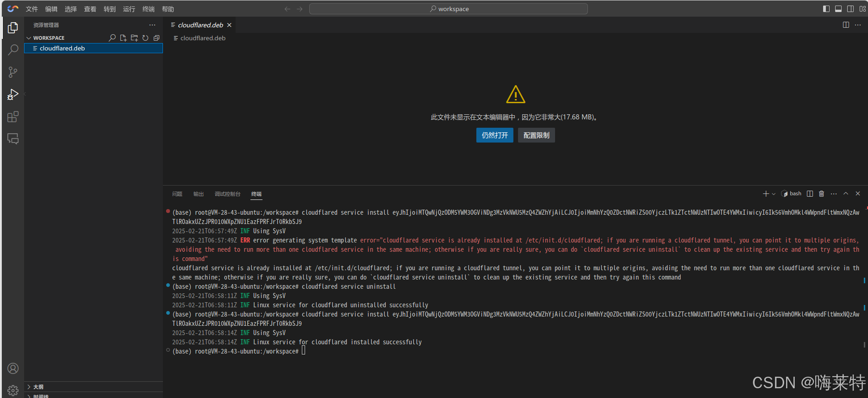Kill the terminal with trash icon
868x398 pixels.
click(x=822, y=194)
